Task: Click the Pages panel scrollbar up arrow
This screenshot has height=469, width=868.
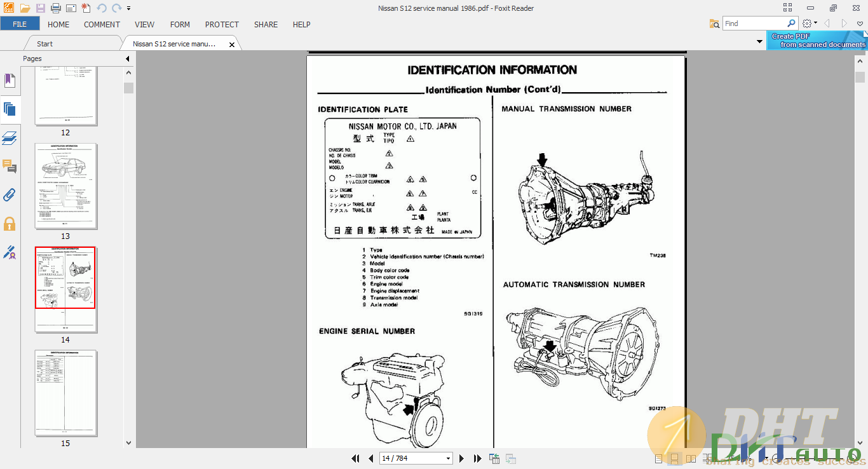Action: click(128, 73)
